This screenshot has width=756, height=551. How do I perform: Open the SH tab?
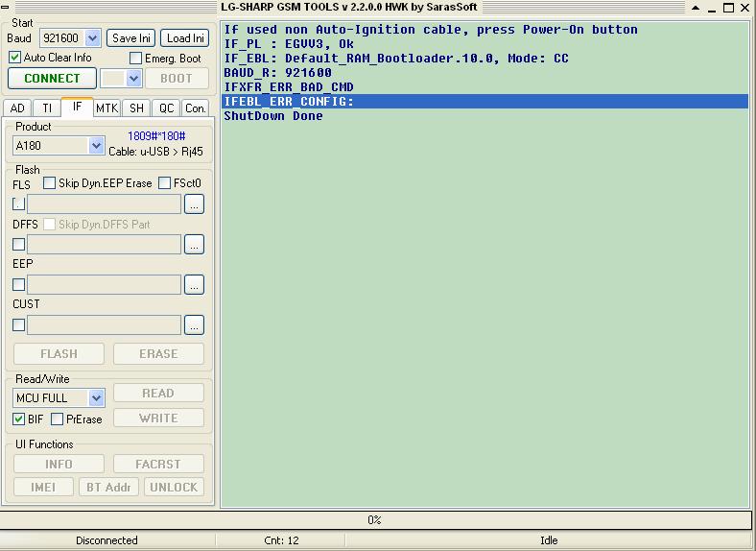tap(136, 108)
